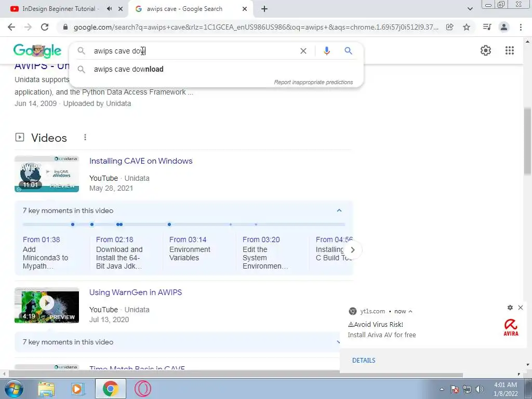The image size is (532, 399).
Task: Jump to From 01:38 Add Miniconda3 moment
Action: tap(46, 253)
